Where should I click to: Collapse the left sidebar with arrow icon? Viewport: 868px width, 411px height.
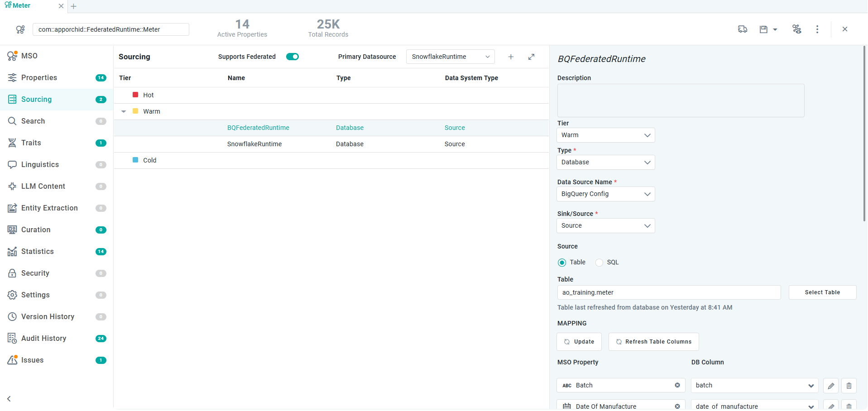pos(9,399)
